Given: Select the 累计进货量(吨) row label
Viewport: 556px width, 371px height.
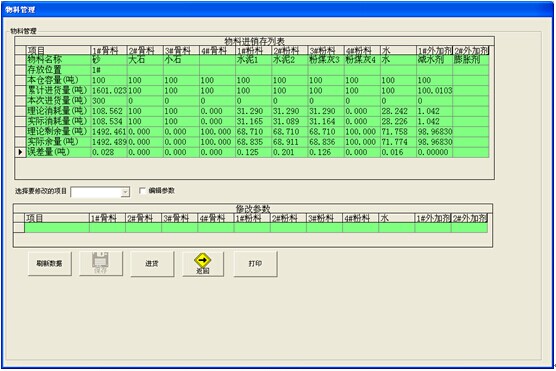Looking at the screenshot, I should [59, 90].
